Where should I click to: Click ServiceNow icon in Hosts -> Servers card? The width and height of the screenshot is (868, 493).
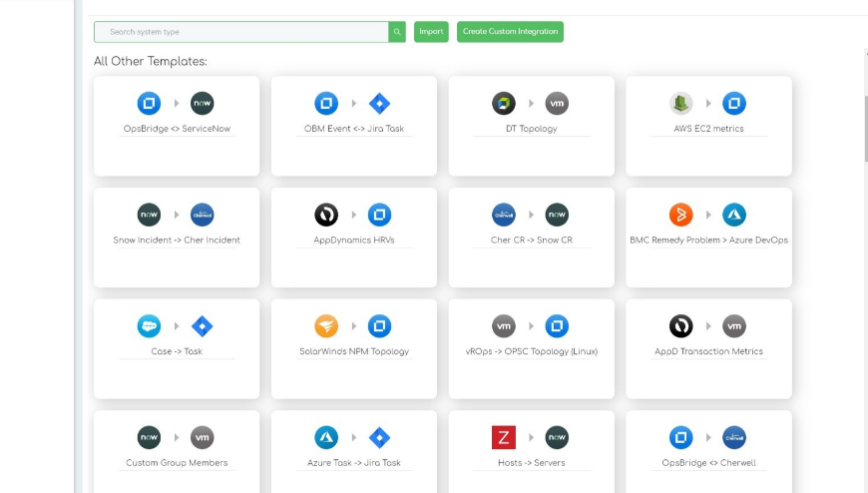pyautogui.click(x=557, y=437)
